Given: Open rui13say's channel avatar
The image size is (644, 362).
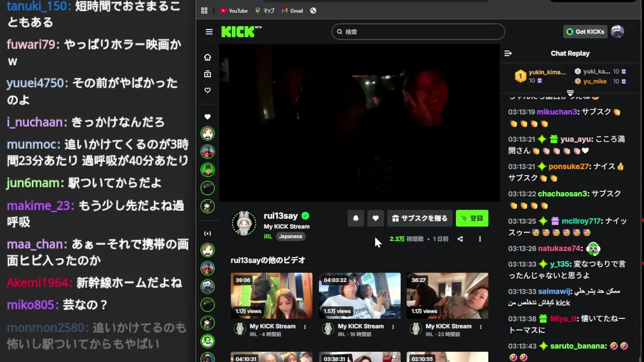Looking at the screenshot, I should (x=244, y=223).
